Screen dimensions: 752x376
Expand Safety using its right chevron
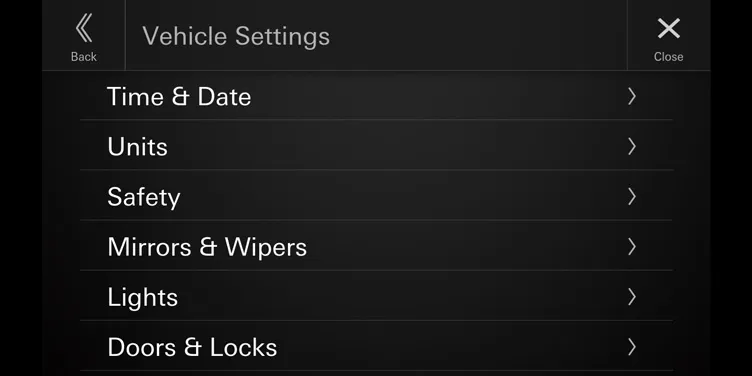632,197
